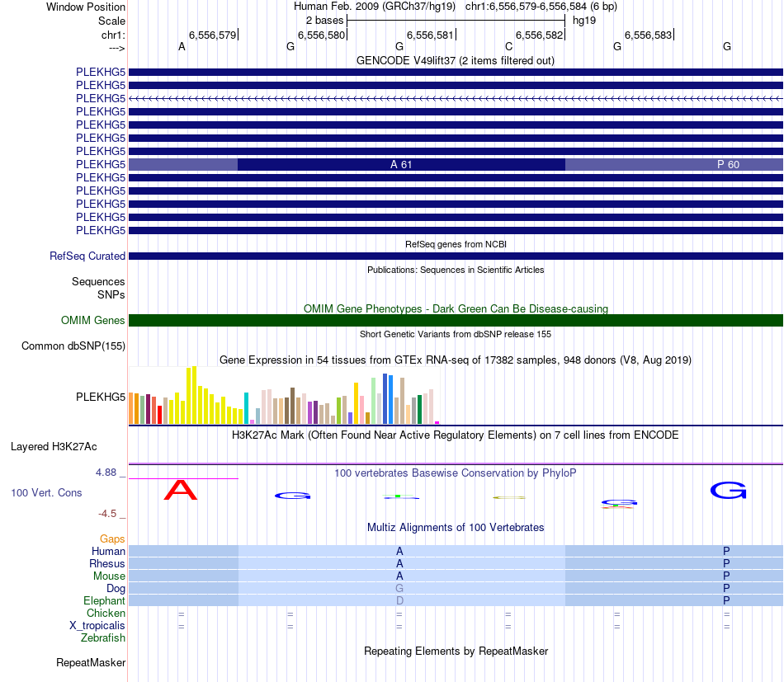Click the Rhesus alignment row label
The width and height of the screenshot is (784, 682).
coord(107,563)
